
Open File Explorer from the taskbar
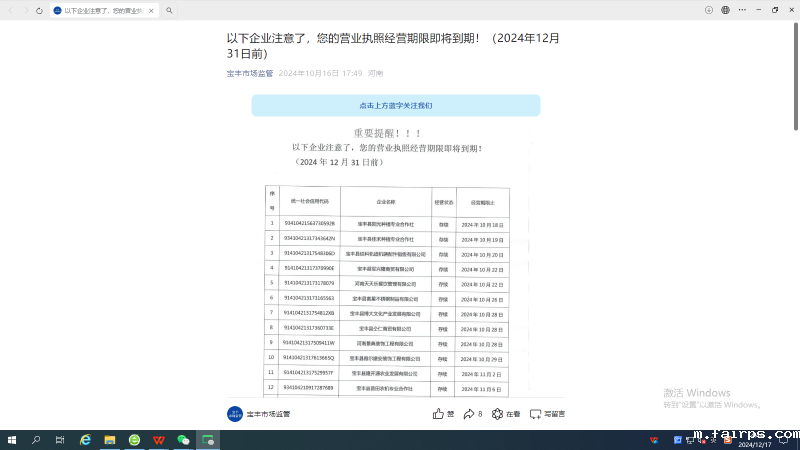(x=110, y=440)
